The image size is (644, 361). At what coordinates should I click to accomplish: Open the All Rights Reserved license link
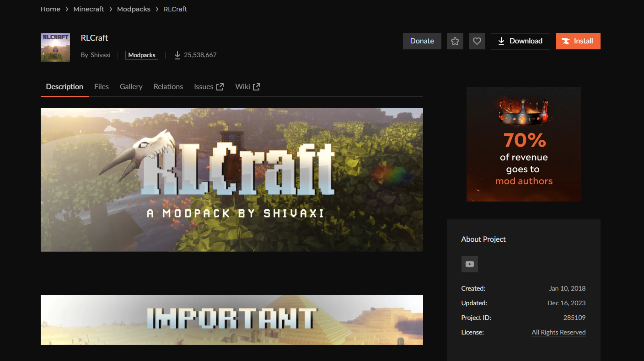point(558,332)
